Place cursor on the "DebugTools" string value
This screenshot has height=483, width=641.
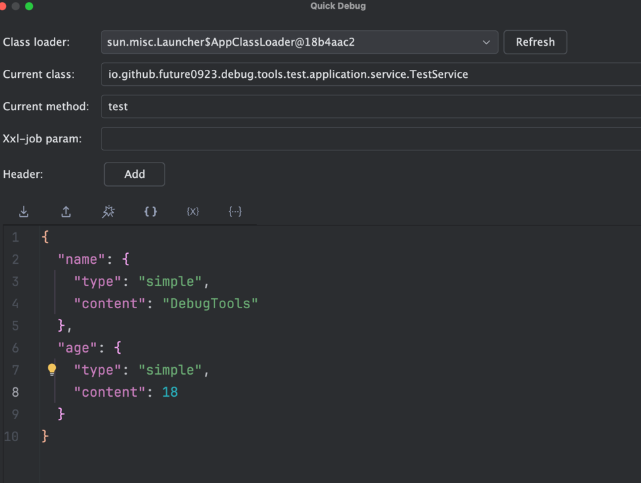210,303
